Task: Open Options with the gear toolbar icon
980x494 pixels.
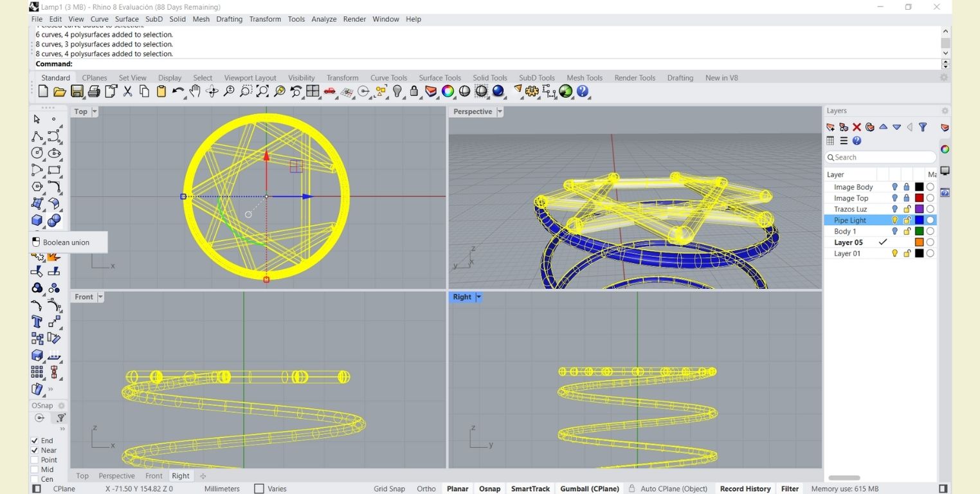Action: pyautogui.click(x=532, y=91)
